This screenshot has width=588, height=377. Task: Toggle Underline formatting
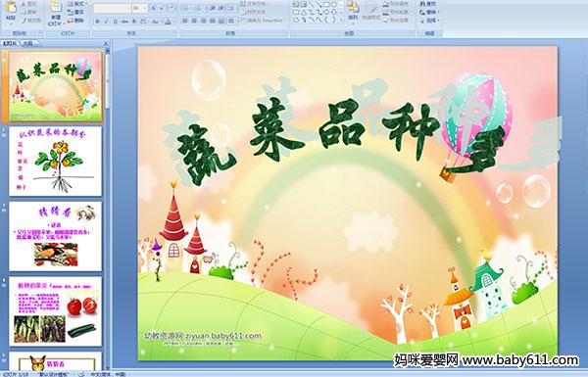(x=115, y=22)
